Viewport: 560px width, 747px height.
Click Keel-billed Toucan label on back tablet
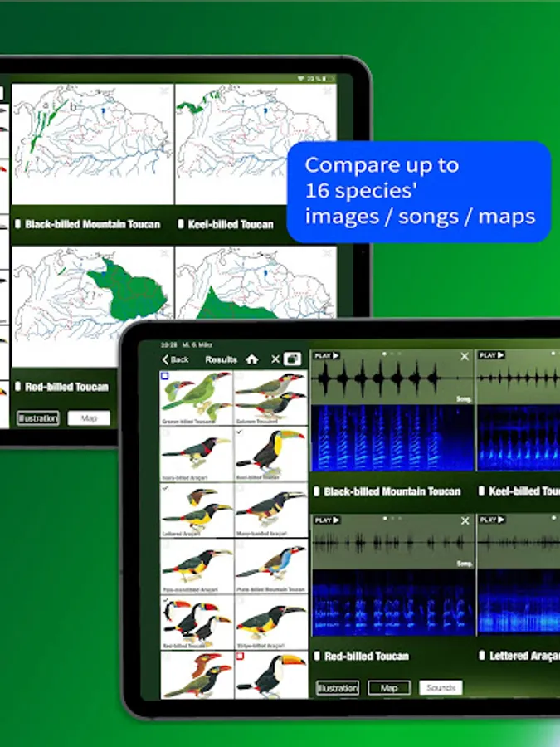point(231,224)
